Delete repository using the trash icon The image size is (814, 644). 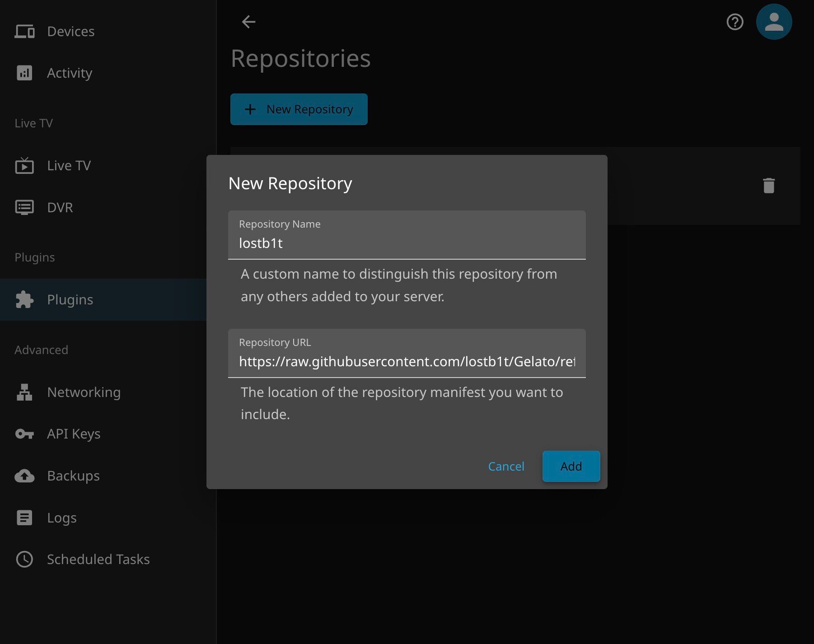pos(768,186)
